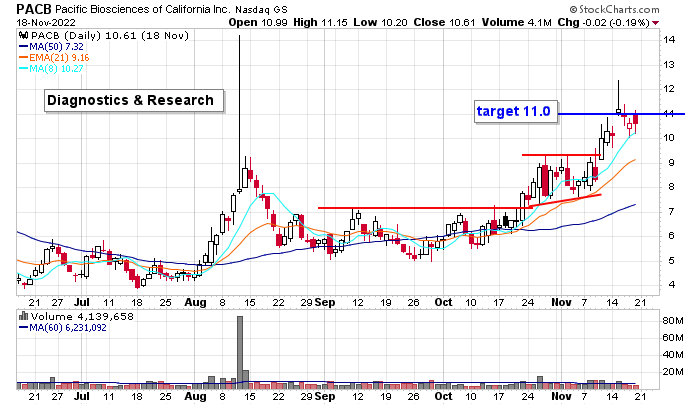Screen dimensions: 700x405
Task: Click the 20M label on the volume axis
Action: 673,372
